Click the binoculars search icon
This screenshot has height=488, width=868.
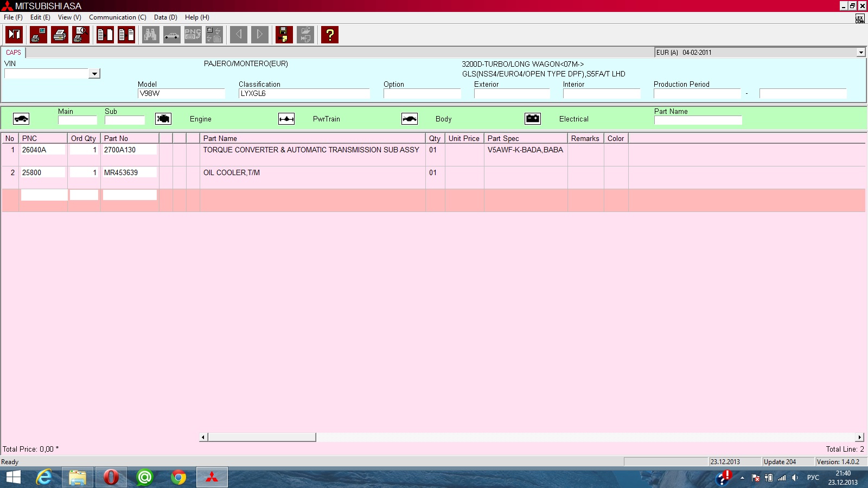tap(150, 35)
